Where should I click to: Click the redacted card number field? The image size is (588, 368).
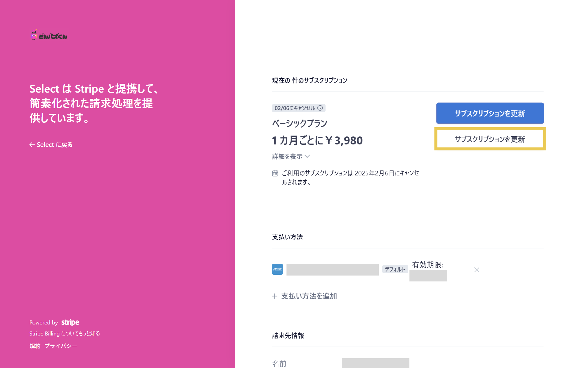(x=332, y=270)
